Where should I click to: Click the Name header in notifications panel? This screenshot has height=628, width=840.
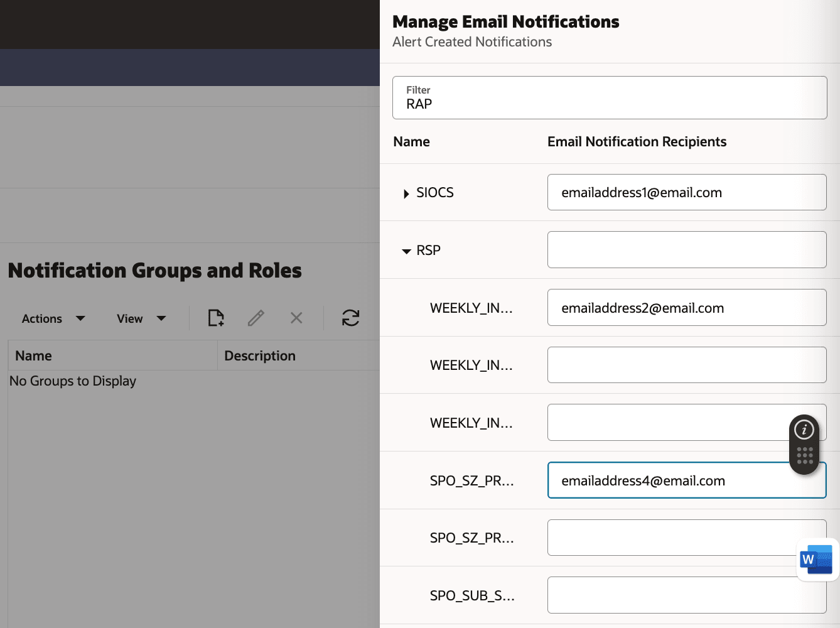411,142
